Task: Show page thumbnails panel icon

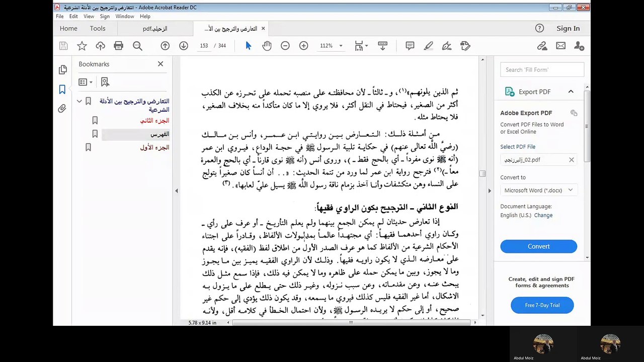Action: tap(62, 70)
